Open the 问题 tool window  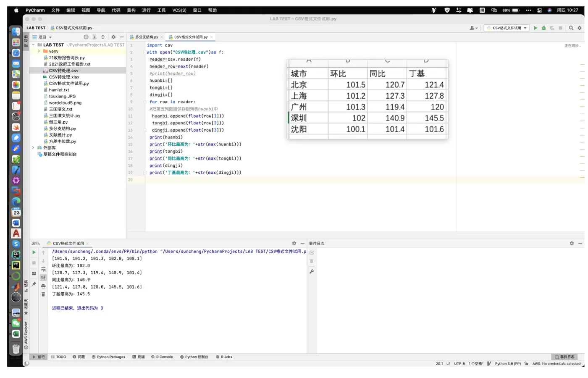click(79, 357)
